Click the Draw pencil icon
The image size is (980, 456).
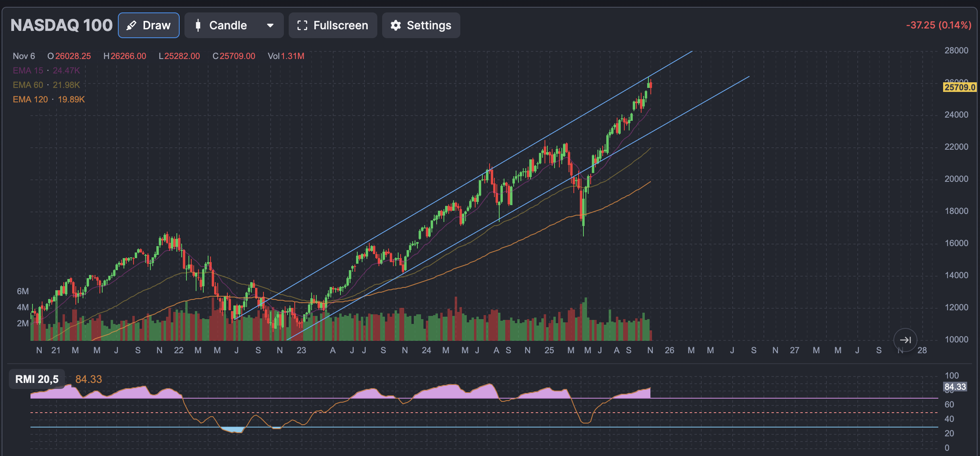coord(131,25)
